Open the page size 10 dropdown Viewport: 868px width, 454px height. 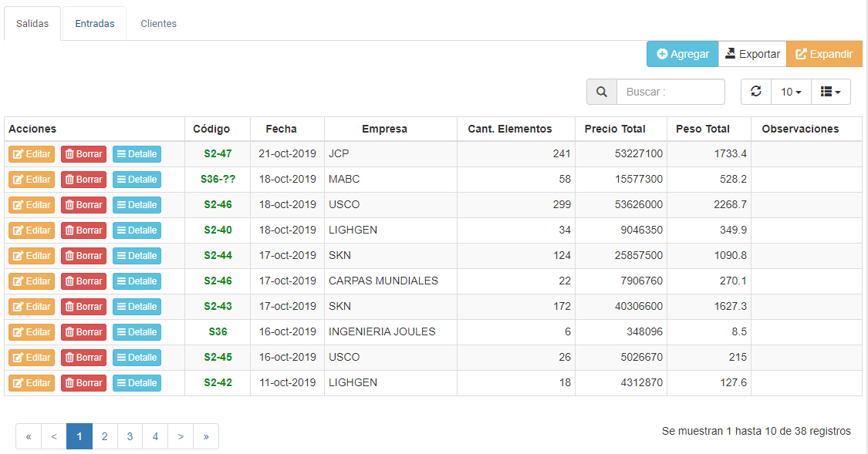[x=791, y=92]
